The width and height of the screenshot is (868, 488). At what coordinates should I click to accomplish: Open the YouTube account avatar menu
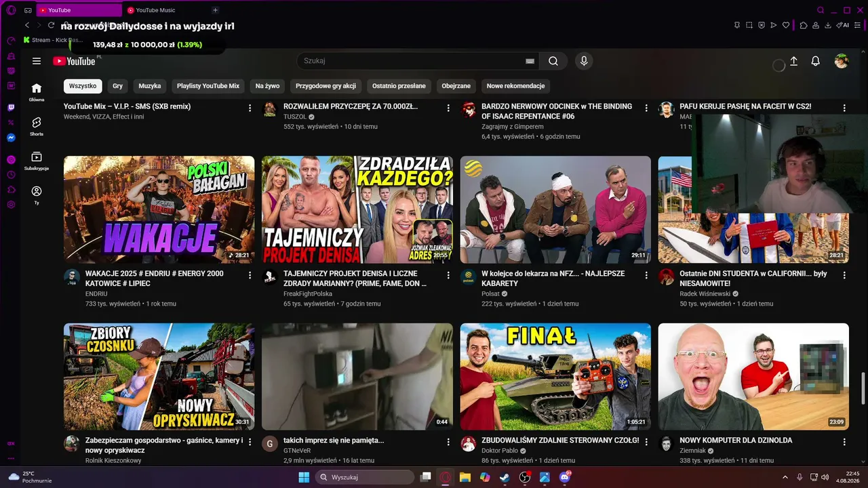pyautogui.click(x=842, y=61)
